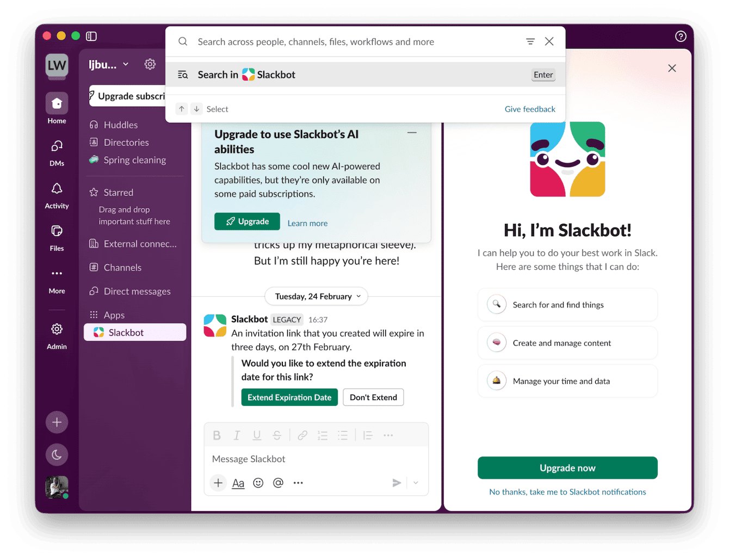Viewport: 729px width, 560px height.
Task: Select Slackbot in the Apps list
Action: pyautogui.click(x=135, y=333)
